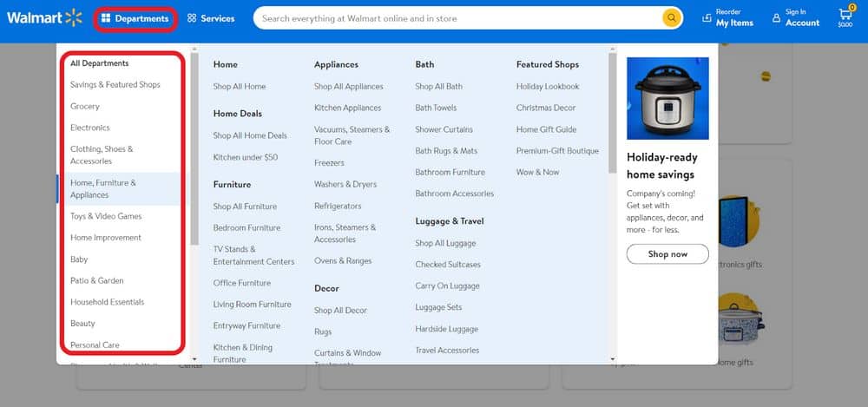Click the Instant Pot promo image
The image size is (868, 407).
(x=667, y=99)
